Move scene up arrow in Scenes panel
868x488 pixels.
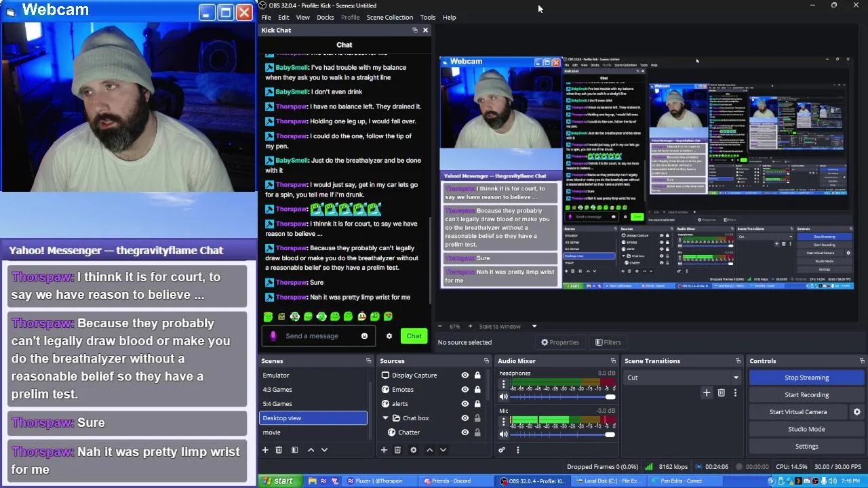[x=311, y=450]
